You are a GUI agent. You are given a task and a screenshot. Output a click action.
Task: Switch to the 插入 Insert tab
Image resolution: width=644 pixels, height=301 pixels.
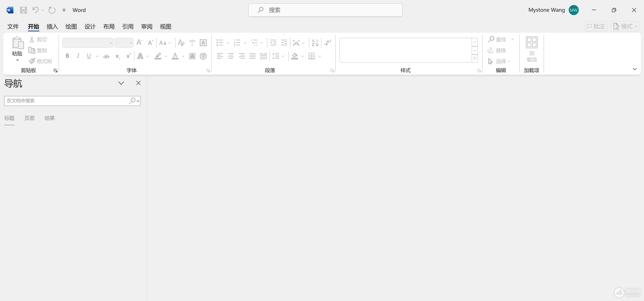coord(52,26)
